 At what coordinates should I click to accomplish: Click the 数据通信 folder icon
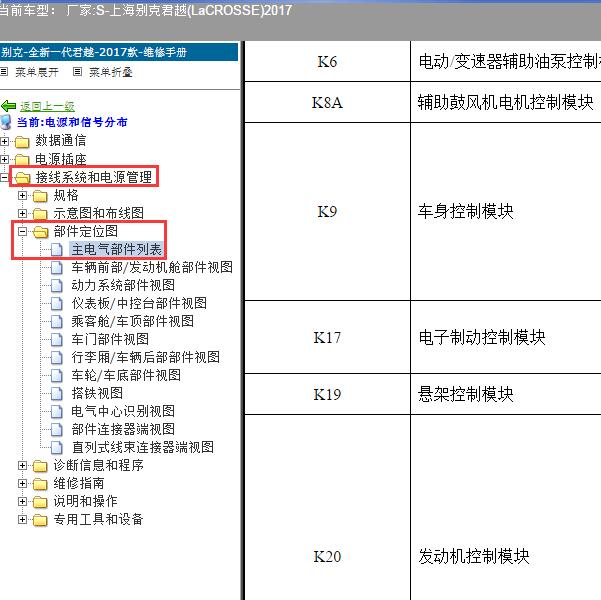click(22, 142)
